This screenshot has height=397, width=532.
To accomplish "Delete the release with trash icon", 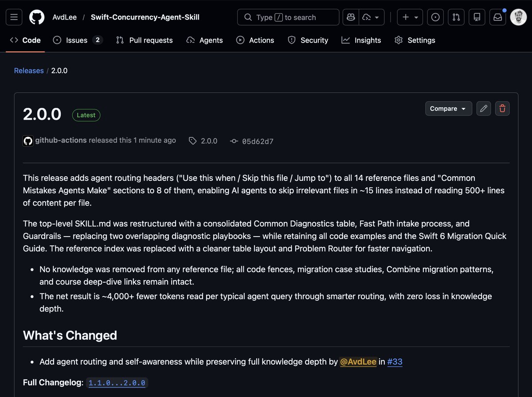I will click(x=502, y=109).
